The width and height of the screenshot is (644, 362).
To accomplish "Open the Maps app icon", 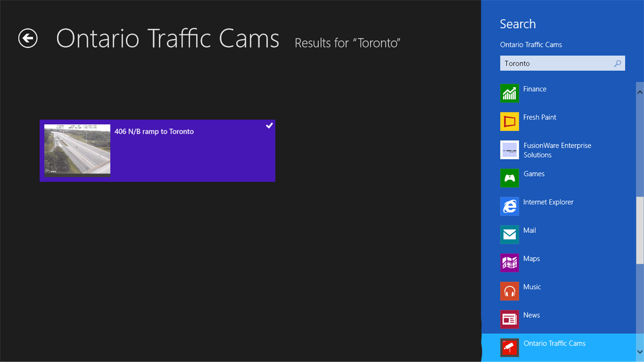I will 509,263.
